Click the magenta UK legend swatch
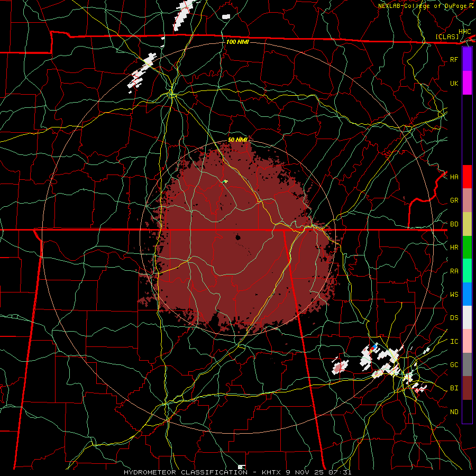476x476 pixels. pyautogui.click(x=467, y=83)
